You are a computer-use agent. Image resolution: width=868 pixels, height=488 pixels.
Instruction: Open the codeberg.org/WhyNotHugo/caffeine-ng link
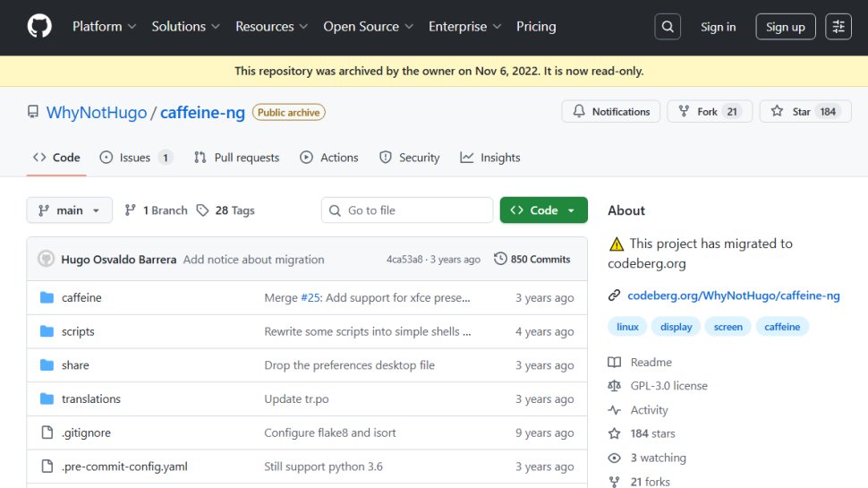pyautogui.click(x=734, y=295)
